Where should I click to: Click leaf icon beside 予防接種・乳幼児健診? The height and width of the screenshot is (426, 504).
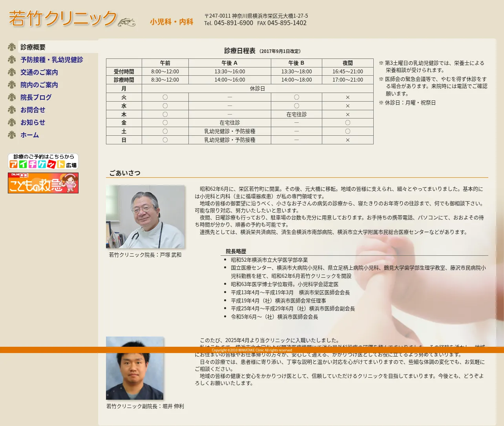coord(12,60)
